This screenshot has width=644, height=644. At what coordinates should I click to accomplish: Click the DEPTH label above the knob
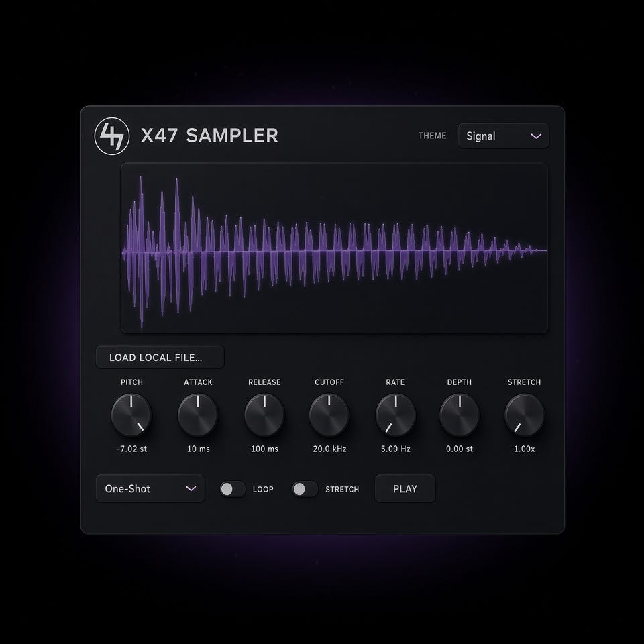(459, 382)
